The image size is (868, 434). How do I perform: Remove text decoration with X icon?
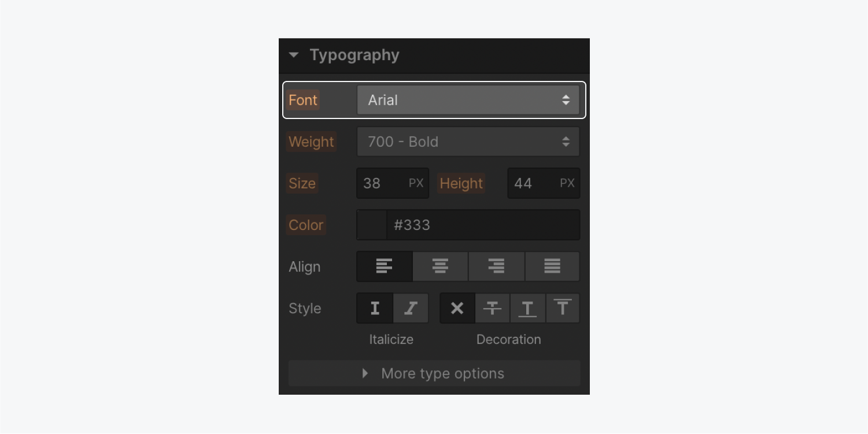[x=457, y=308]
